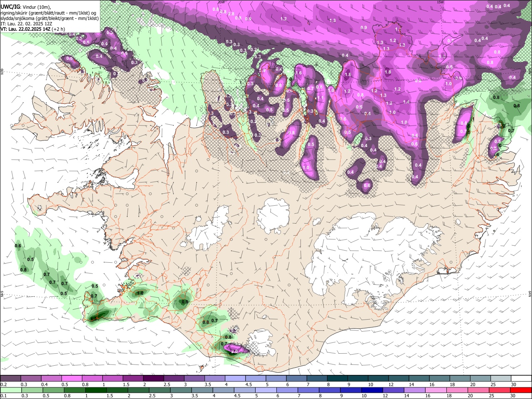This screenshot has height=399, width=532.
Task: Click the pale green 0.1 swatch, lower legend row
Action: coord(10,390)
